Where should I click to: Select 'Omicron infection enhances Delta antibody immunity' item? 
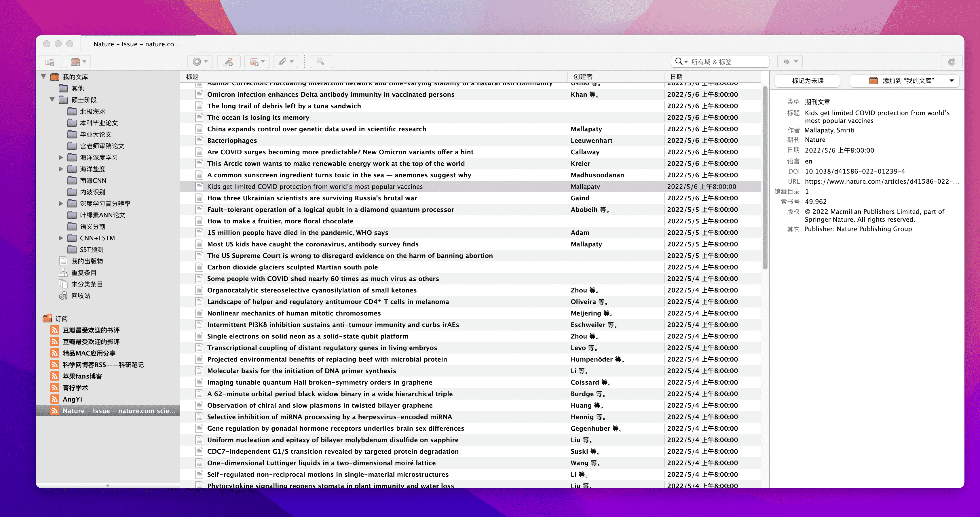[470, 94]
